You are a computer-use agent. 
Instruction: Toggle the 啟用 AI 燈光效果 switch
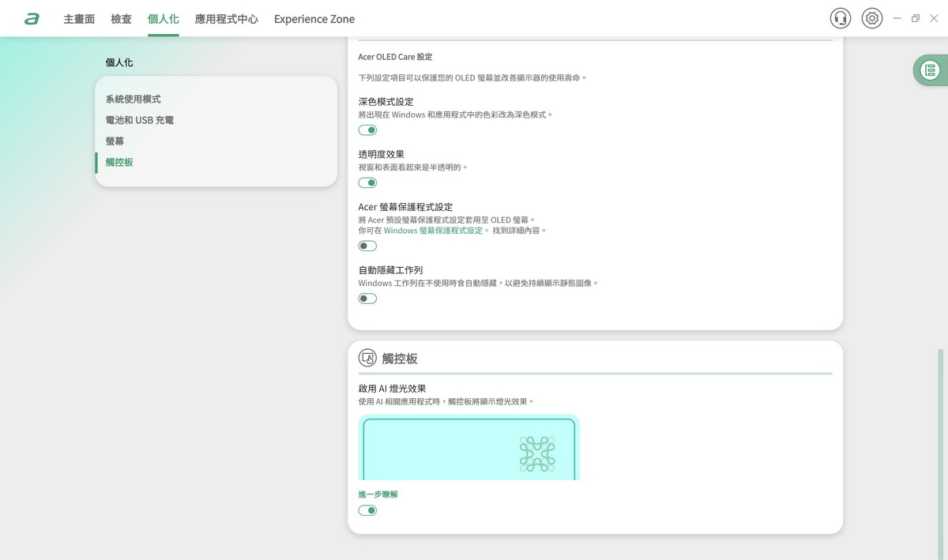pos(367,510)
